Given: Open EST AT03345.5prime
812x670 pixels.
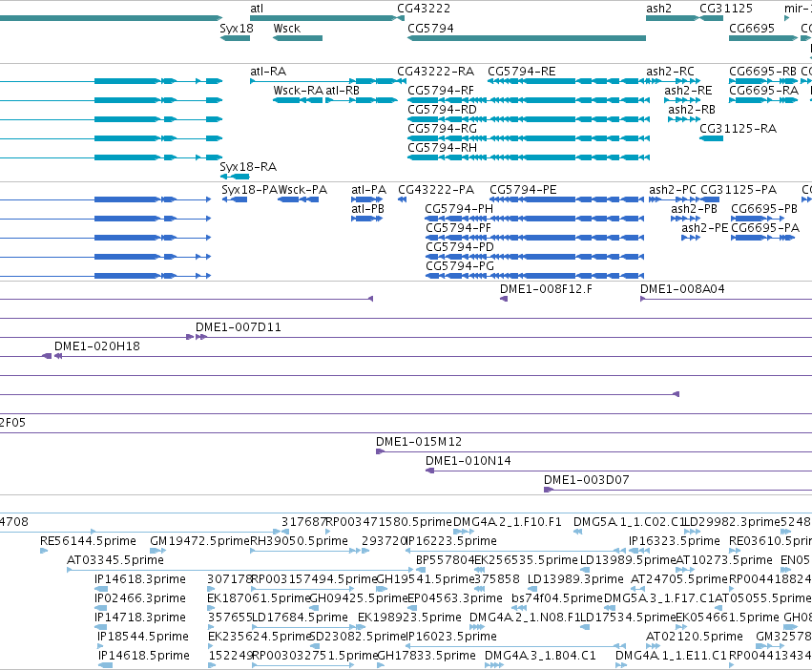Looking at the screenshot, I should click(115, 561).
